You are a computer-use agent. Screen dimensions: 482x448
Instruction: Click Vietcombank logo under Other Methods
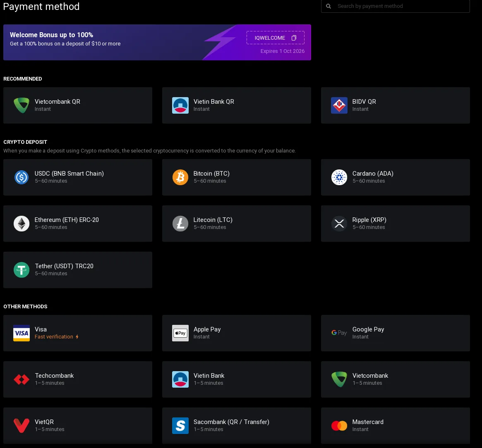tap(339, 379)
